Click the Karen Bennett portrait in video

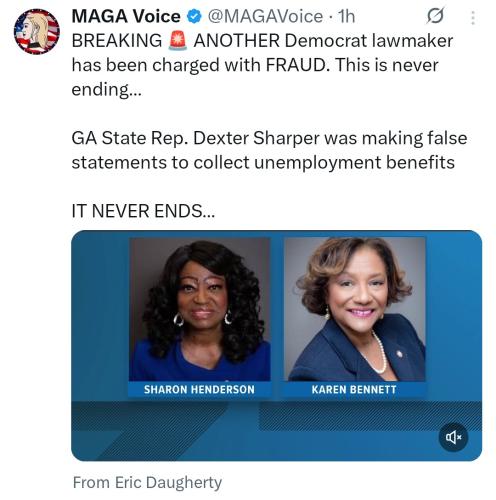(x=355, y=309)
